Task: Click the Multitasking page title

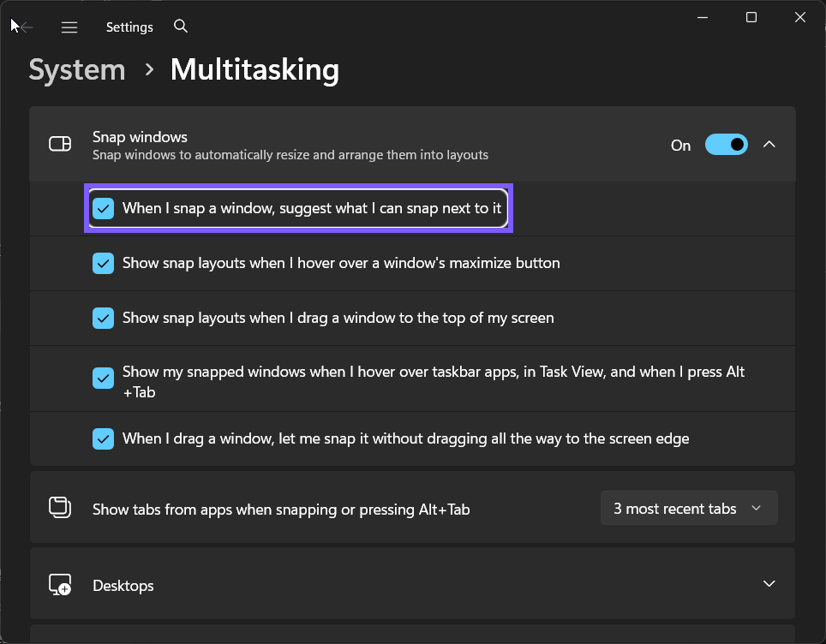Action: pyautogui.click(x=255, y=70)
